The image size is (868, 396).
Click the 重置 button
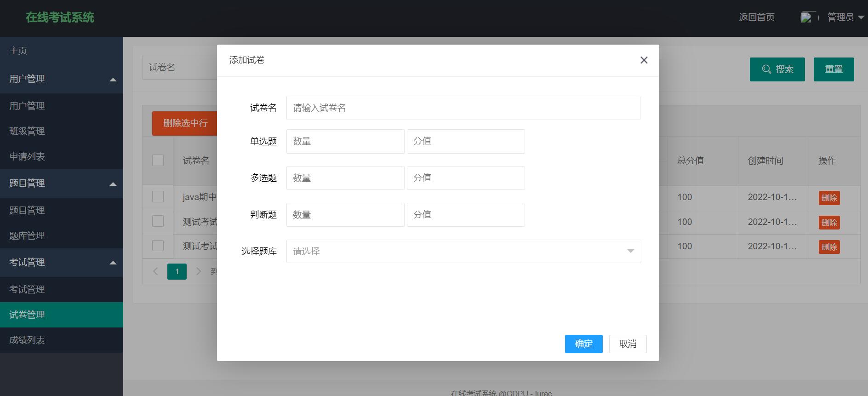tap(834, 69)
